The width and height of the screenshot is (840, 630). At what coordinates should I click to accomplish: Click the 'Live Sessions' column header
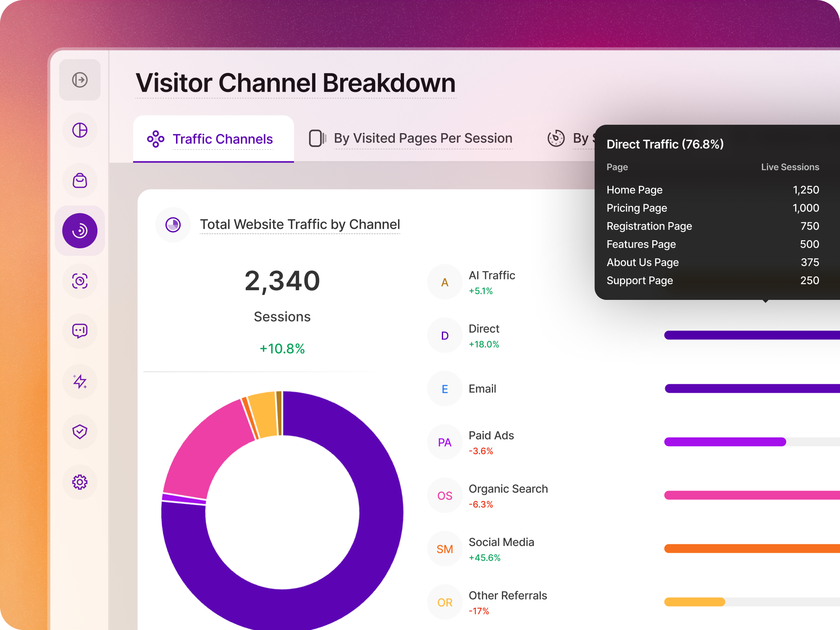point(790,167)
